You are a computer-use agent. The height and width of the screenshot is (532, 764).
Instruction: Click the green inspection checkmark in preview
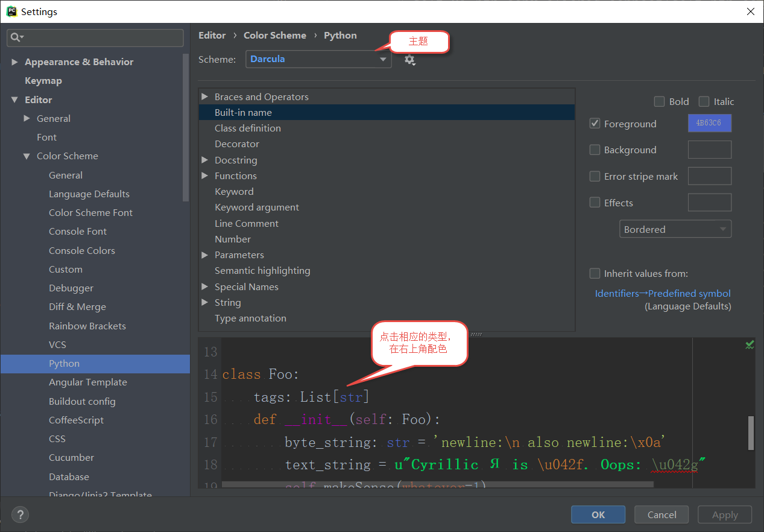[749, 345]
